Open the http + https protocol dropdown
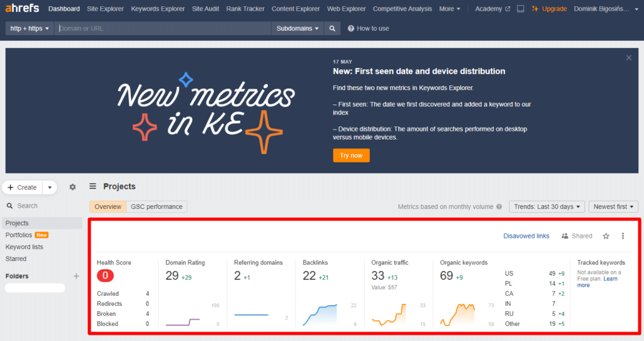 coord(30,28)
